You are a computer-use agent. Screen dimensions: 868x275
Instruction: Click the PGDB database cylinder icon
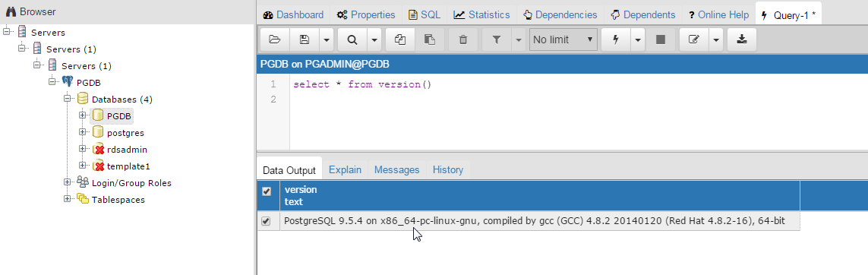(x=97, y=115)
